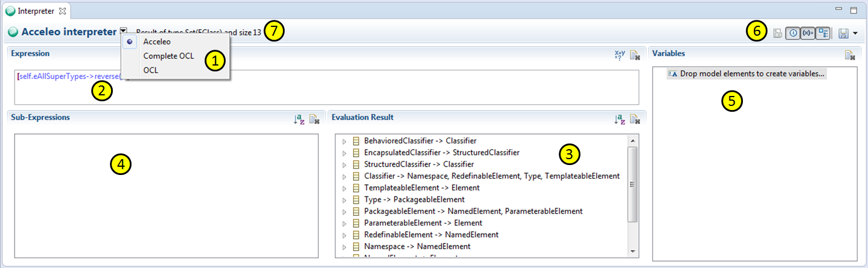Click class icon of TemplateableElement row

(x=356, y=188)
